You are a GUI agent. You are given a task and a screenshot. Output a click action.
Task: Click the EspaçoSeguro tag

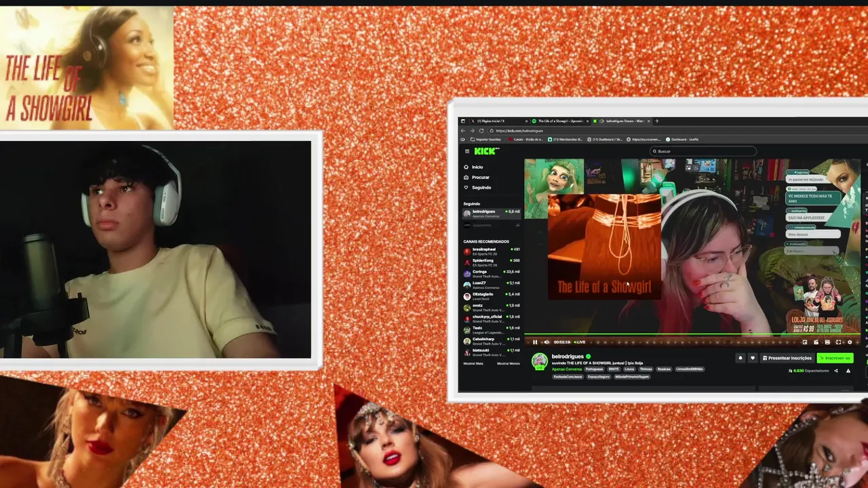point(599,377)
